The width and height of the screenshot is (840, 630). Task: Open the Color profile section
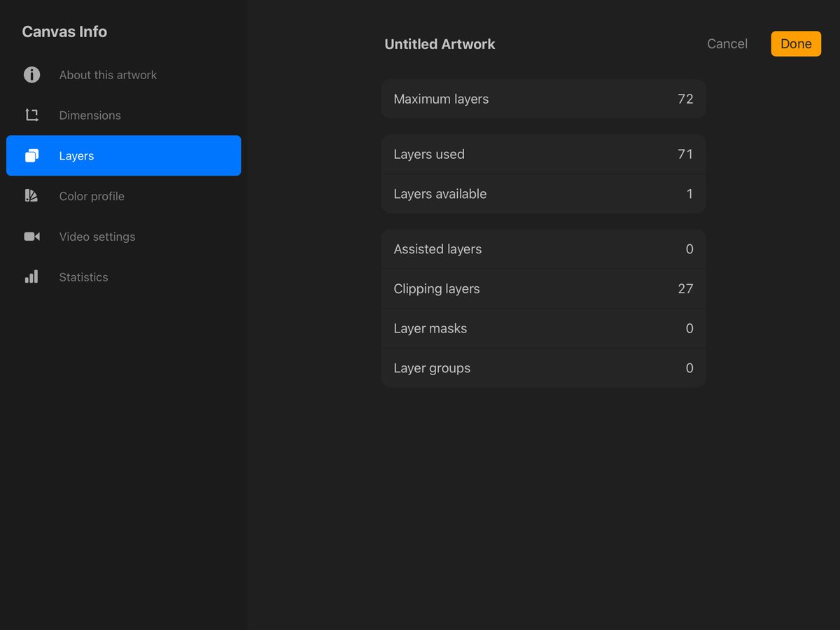point(123,196)
